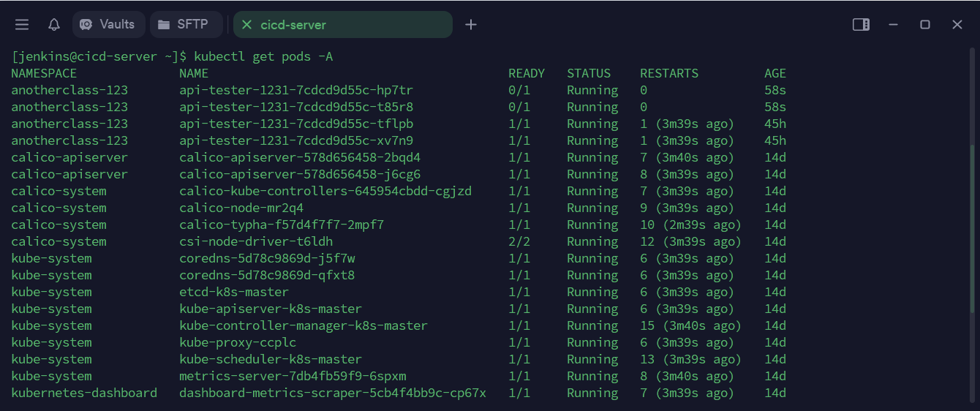Viewport: 980px width, 411px height.
Task: Select pod name api-tester-1231-7cdcd9d55c-t85r8
Action: pos(296,107)
